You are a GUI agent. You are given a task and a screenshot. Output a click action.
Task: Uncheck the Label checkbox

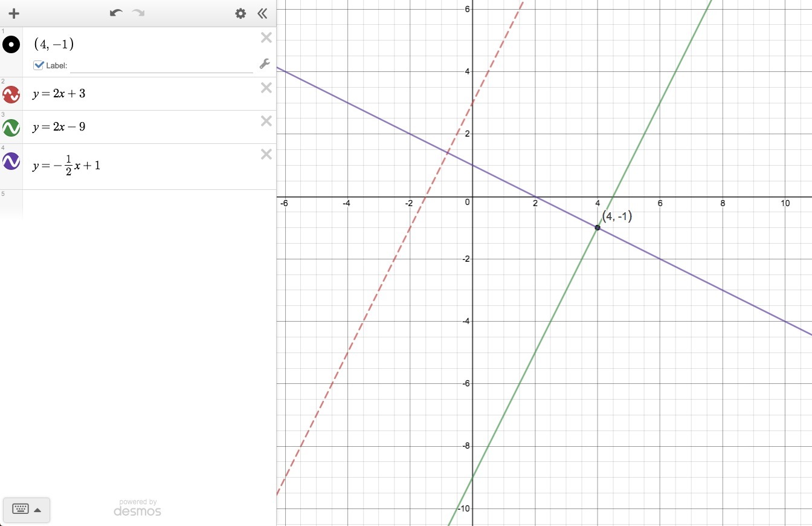click(x=39, y=65)
